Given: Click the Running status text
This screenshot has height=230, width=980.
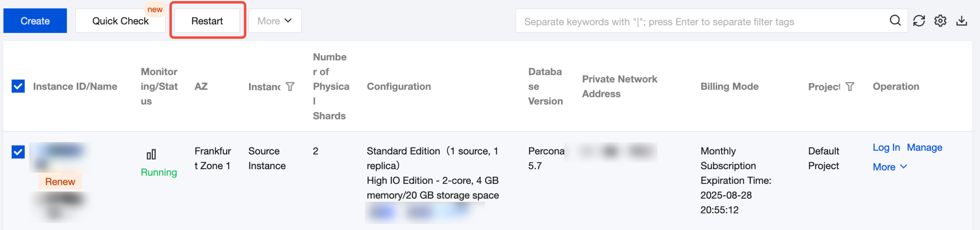Looking at the screenshot, I should coord(159,172).
